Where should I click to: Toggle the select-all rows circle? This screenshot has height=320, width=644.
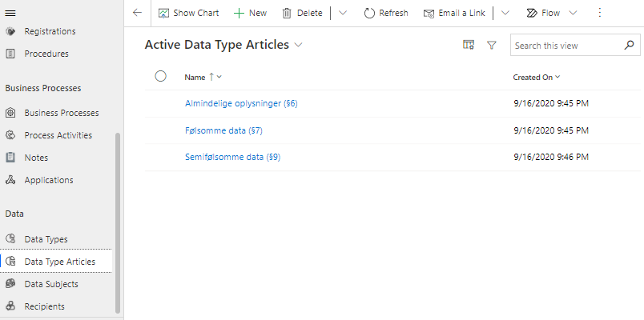160,76
